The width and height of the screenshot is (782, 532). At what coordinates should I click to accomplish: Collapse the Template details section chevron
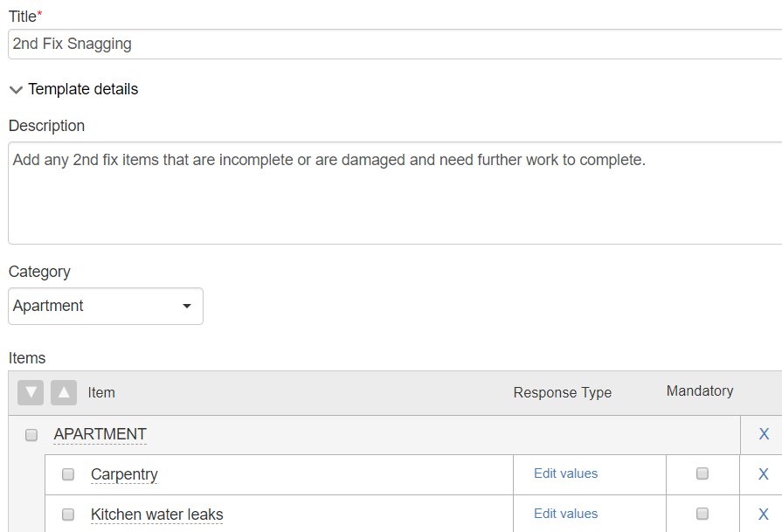click(x=16, y=90)
